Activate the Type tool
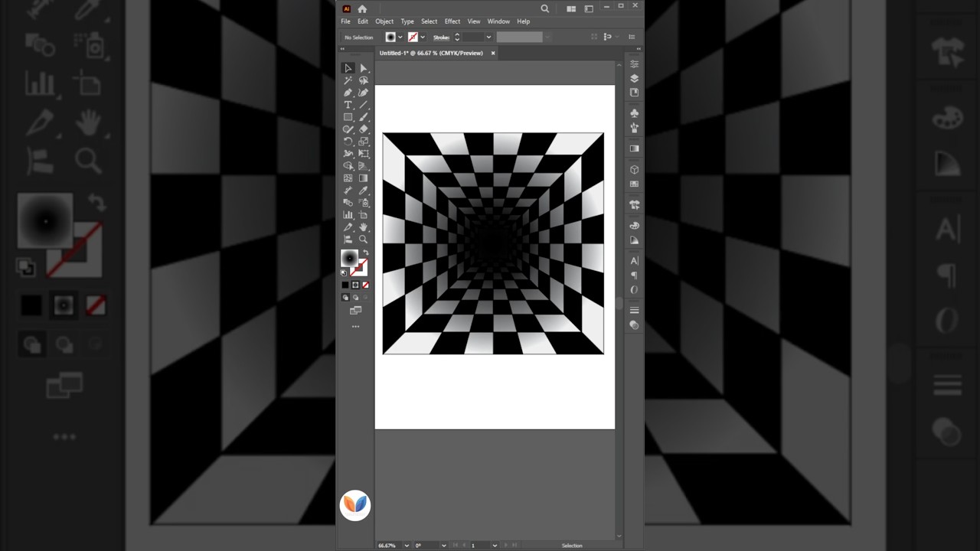The image size is (980, 551). [x=348, y=105]
